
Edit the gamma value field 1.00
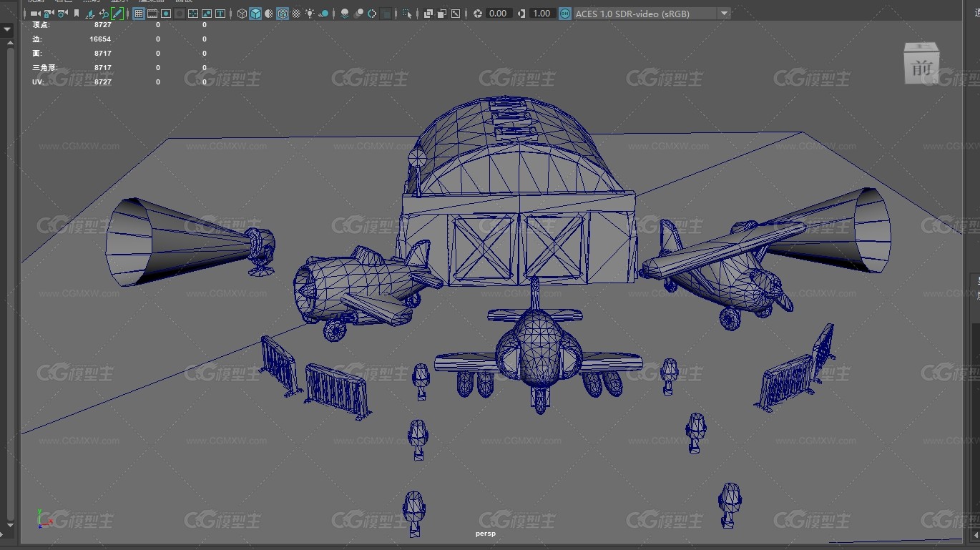pos(542,14)
